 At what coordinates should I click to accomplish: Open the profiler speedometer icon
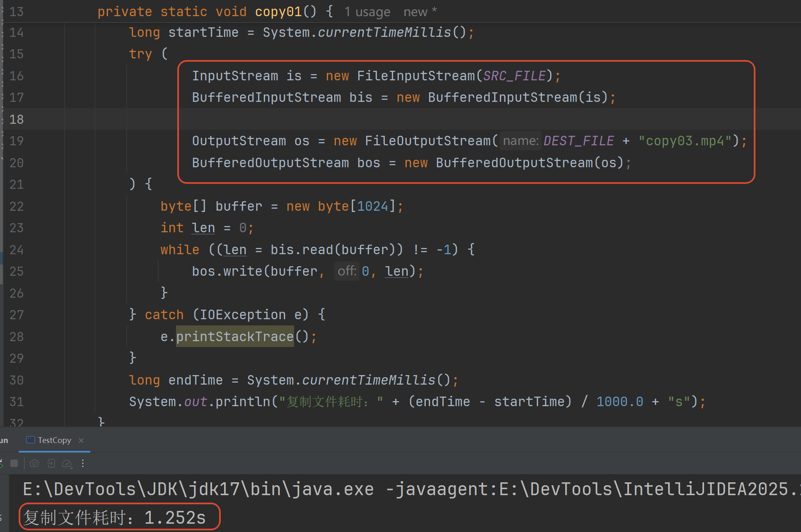click(67, 463)
